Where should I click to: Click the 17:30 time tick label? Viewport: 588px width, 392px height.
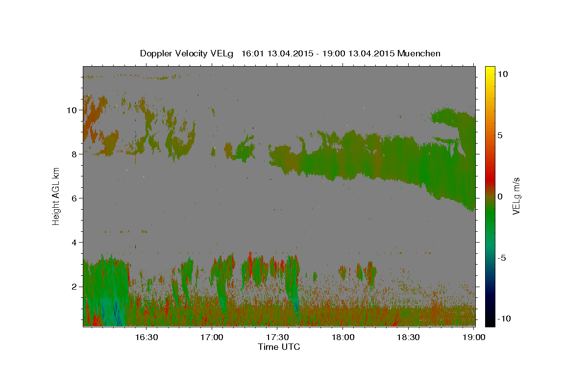pos(277,337)
